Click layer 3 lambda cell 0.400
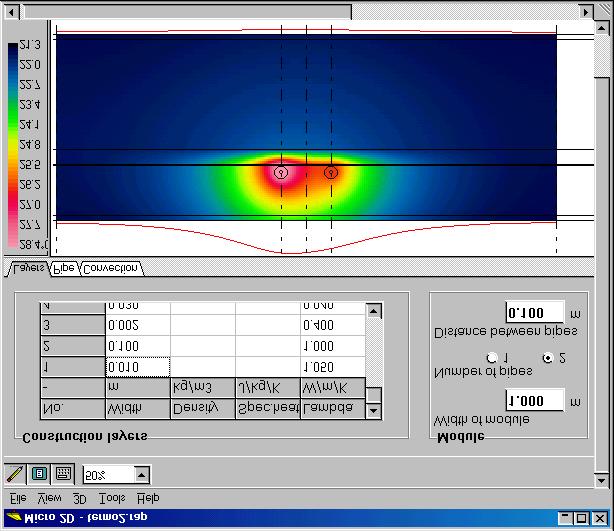Viewport: 614px width, 531px height. point(333,325)
